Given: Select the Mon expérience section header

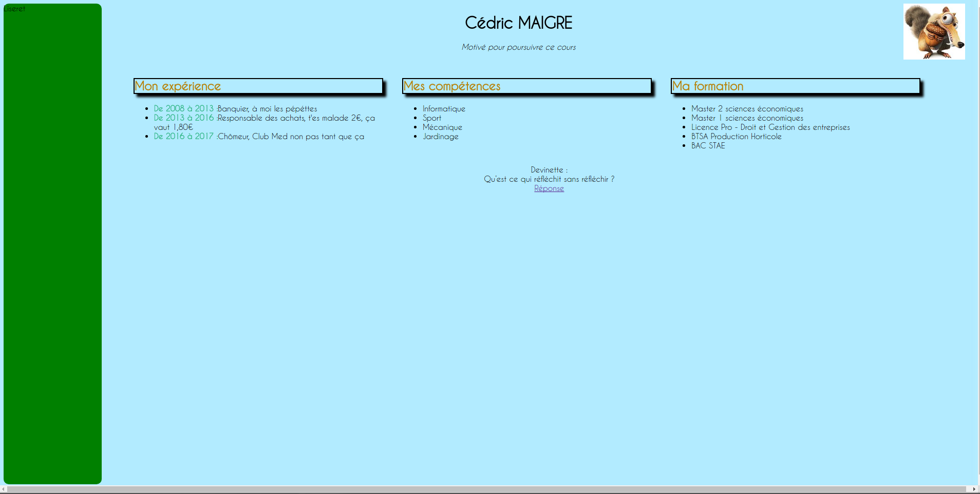Looking at the screenshot, I should [177, 86].
